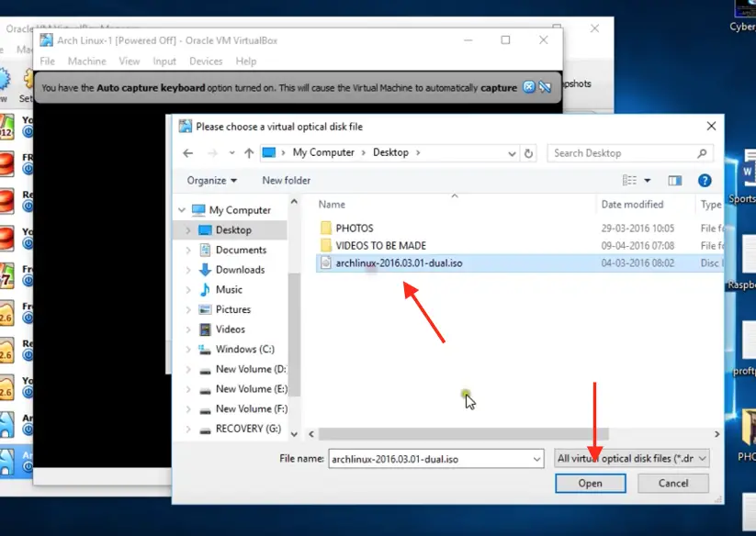Image resolution: width=756 pixels, height=536 pixels.
Task: Dismiss the auto capture keyboard notice
Action: [529, 87]
